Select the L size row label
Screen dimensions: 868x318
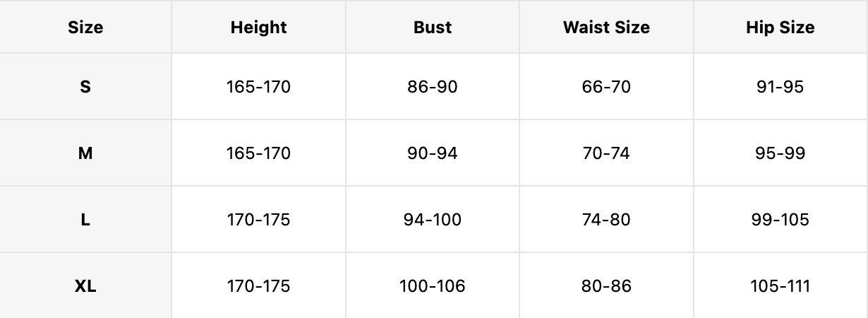click(85, 220)
